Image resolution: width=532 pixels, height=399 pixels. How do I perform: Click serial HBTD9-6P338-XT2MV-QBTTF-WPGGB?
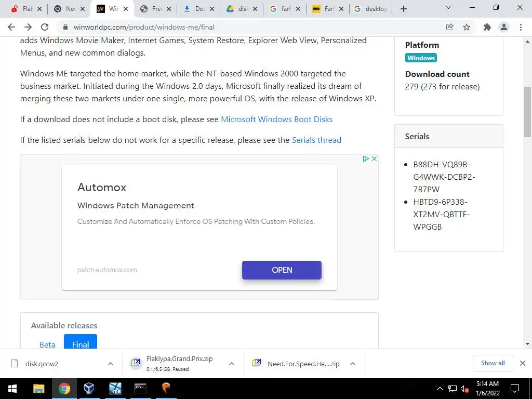pos(441,215)
